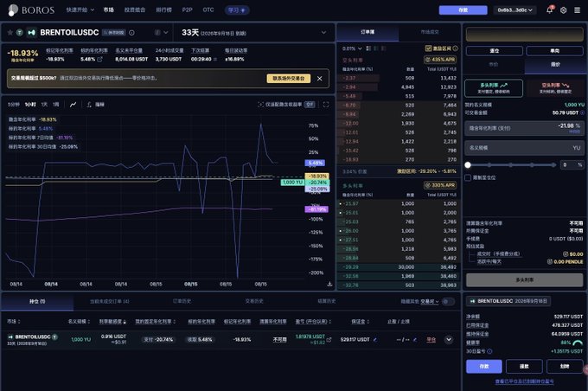Click the position size slider handle
The image size is (588, 391).
pyautogui.click(x=468, y=165)
